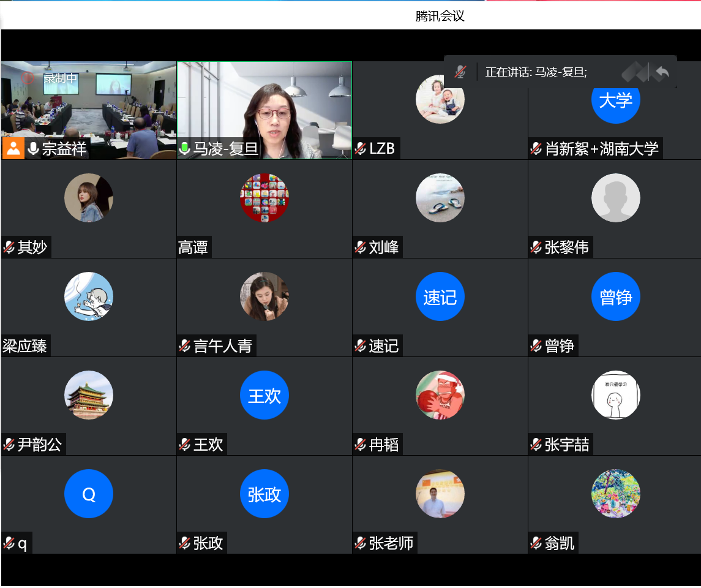Click the 腾讯会议 window title
The width and height of the screenshot is (701, 588).
(440, 16)
